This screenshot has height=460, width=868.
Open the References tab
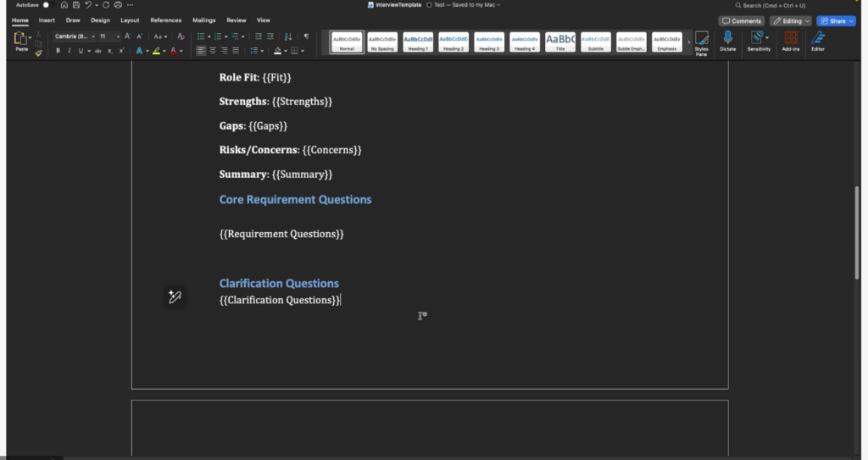coord(165,19)
